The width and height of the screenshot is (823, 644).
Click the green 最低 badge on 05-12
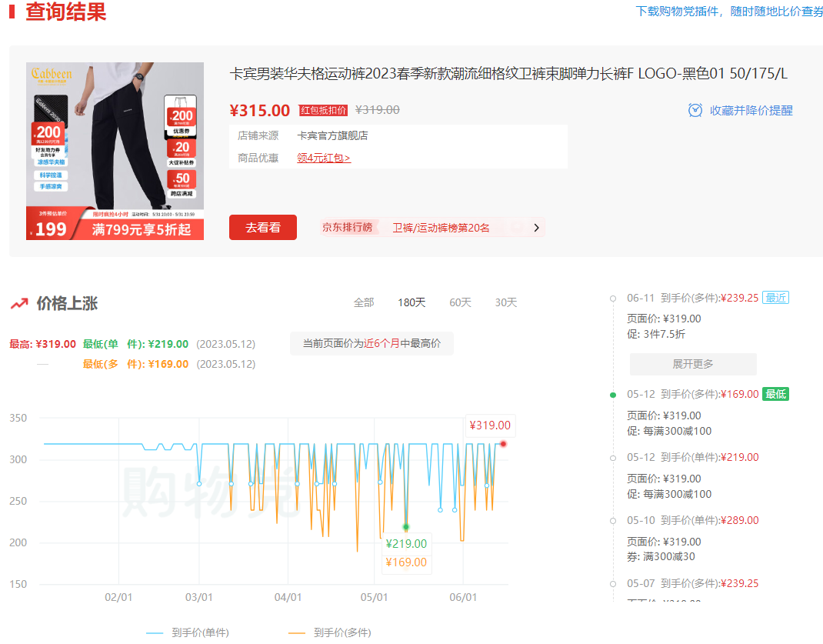(775, 394)
